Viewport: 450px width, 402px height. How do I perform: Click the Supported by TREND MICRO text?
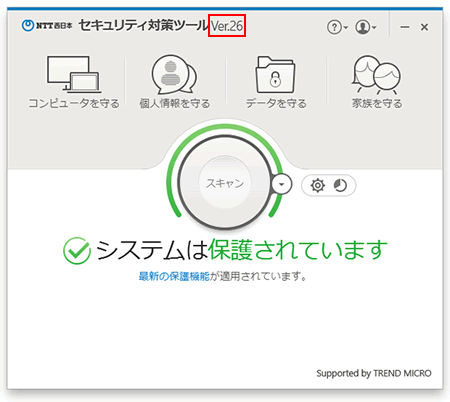374,373
